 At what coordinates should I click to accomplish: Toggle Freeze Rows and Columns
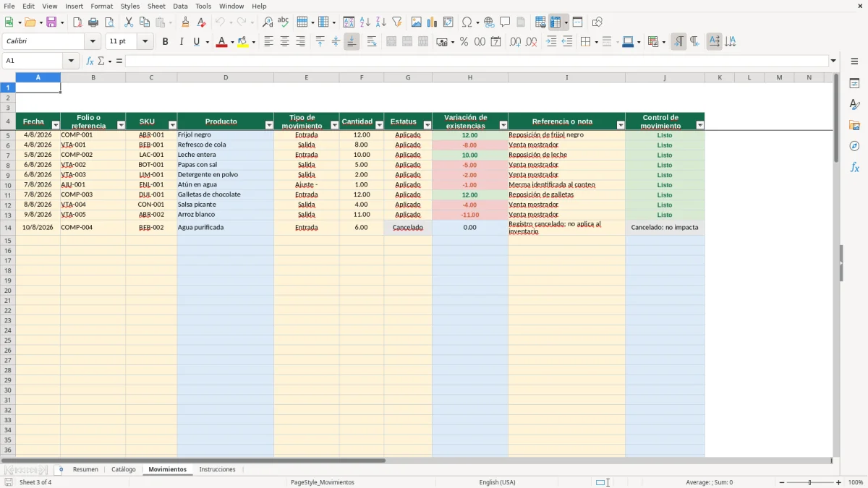pos(556,22)
